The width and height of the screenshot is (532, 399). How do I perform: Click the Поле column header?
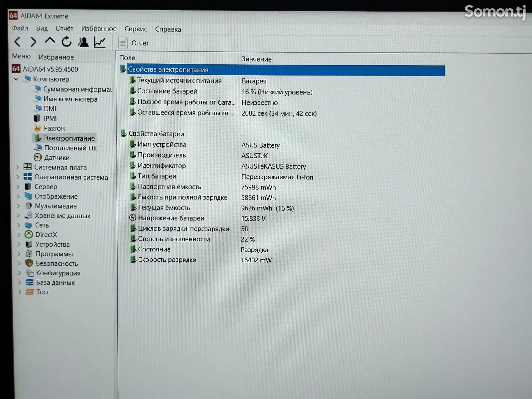(127, 58)
